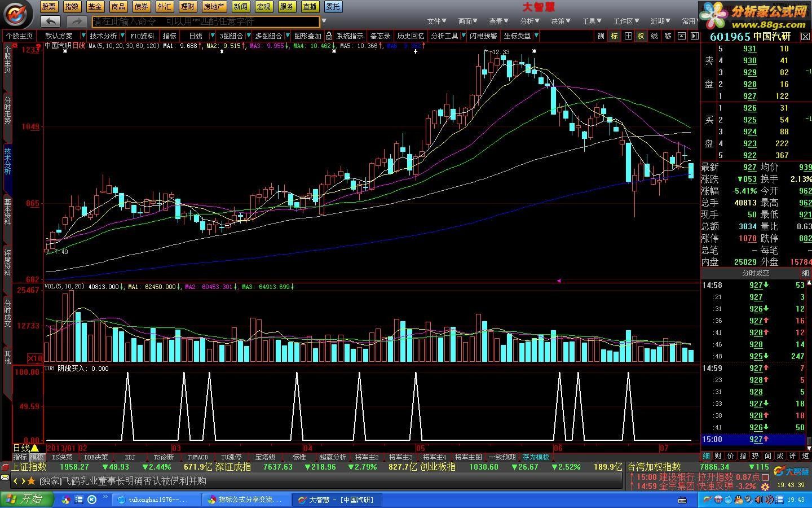Go forward with the right arrow button
The height and width of the screenshot is (508, 812).
coord(76,21)
